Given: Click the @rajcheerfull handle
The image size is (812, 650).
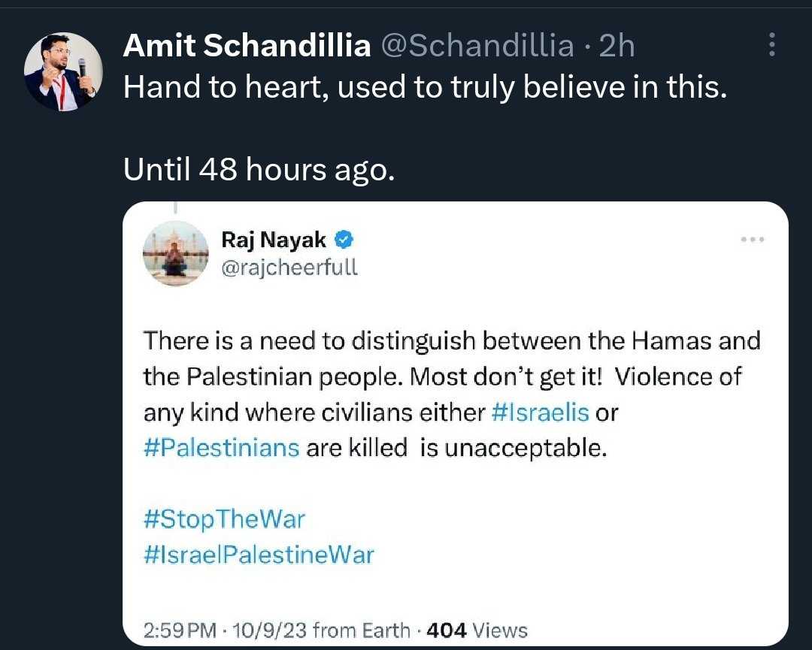Looking at the screenshot, I should (x=289, y=267).
